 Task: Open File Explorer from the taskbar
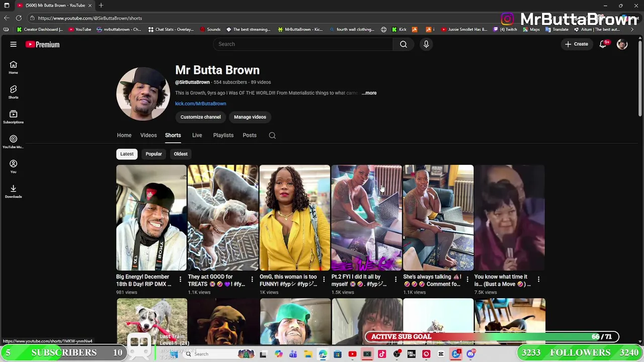tap(308, 354)
